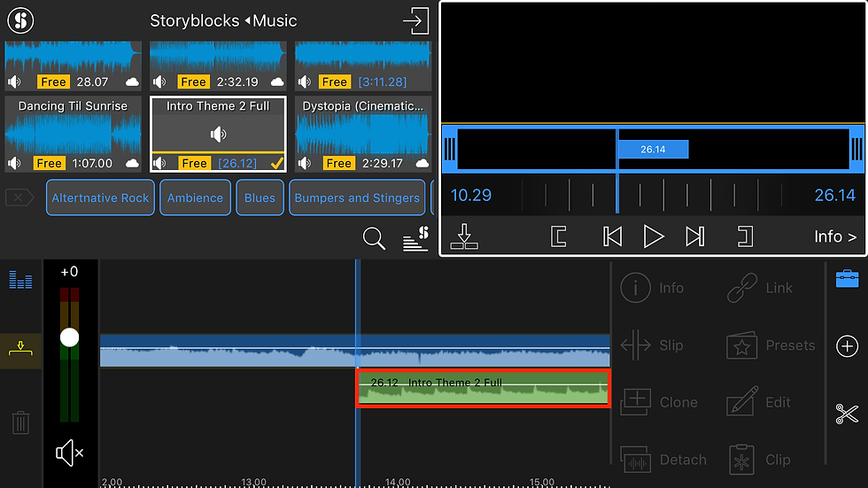Click the 14.00 timeline ruler mark
The width and height of the screenshot is (868, 488).
click(398, 482)
